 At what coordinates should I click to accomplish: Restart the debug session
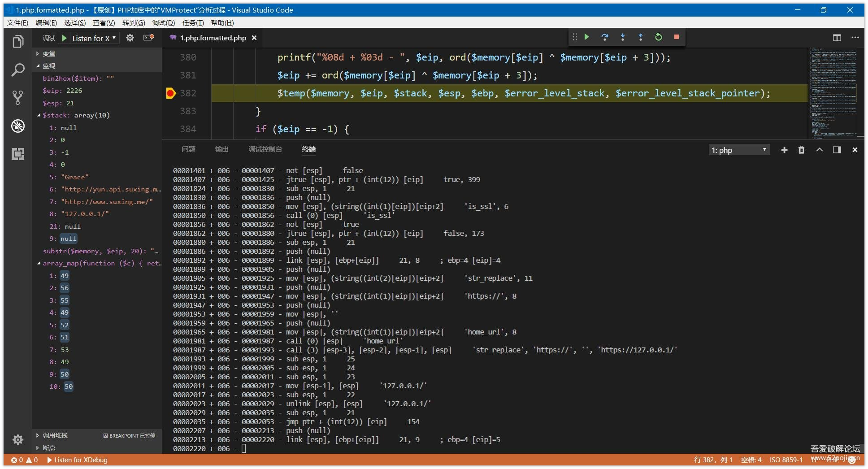(x=658, y=37)
